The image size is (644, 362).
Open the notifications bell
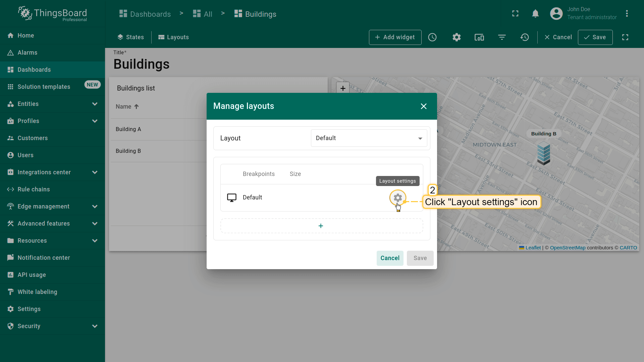pyautogui.click(x=535, y=14)
